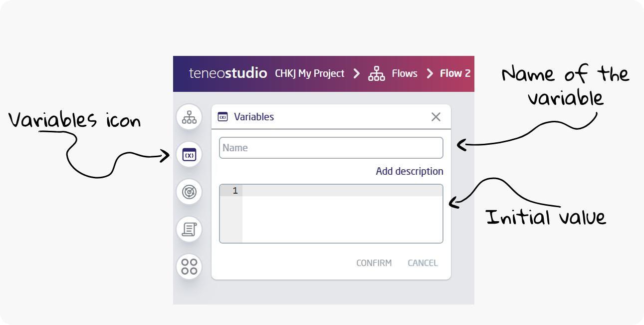
Task: Click the Variables (x) sidebar icon
Action: point(189,155)
